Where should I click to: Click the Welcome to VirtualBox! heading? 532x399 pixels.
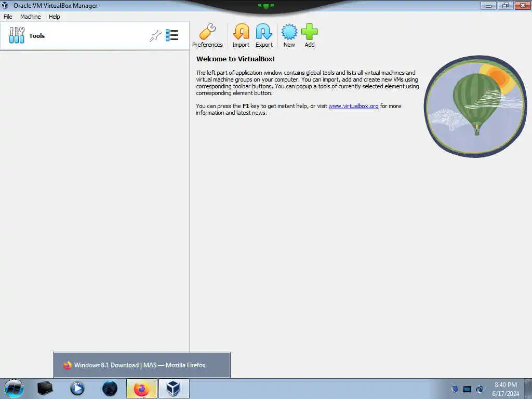(235, 59)
